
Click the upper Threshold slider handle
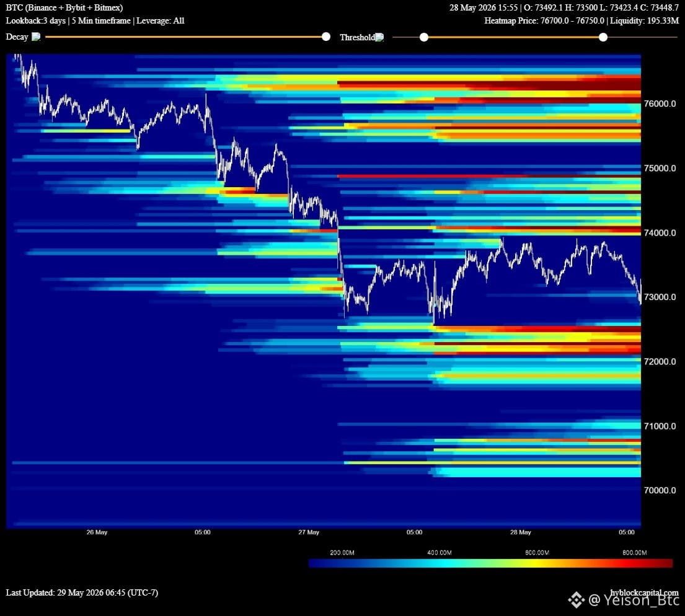point(603,37)
